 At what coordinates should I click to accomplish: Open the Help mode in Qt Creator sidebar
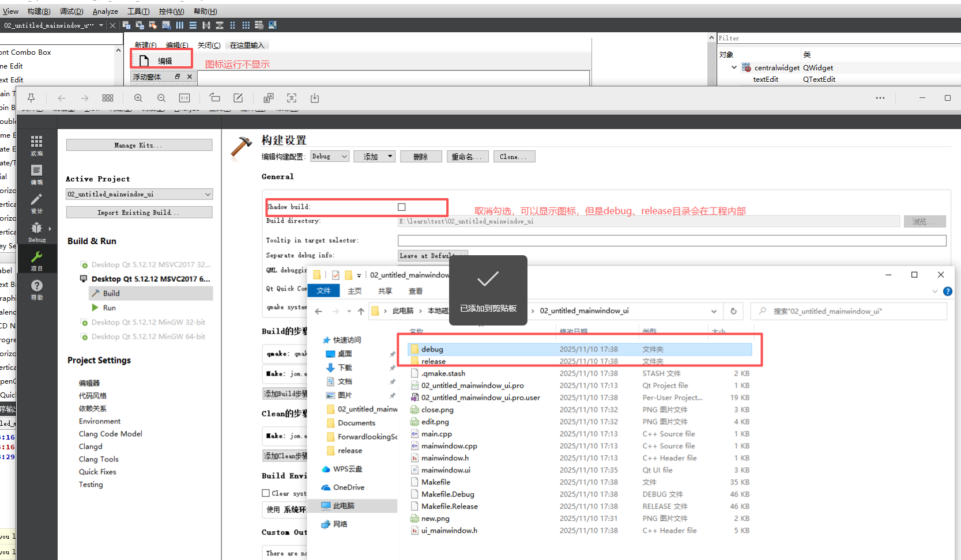(37, 289)
